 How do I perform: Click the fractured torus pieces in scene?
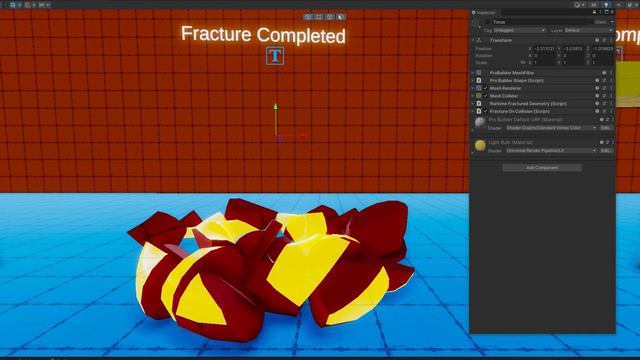click(x=271, y=269)
